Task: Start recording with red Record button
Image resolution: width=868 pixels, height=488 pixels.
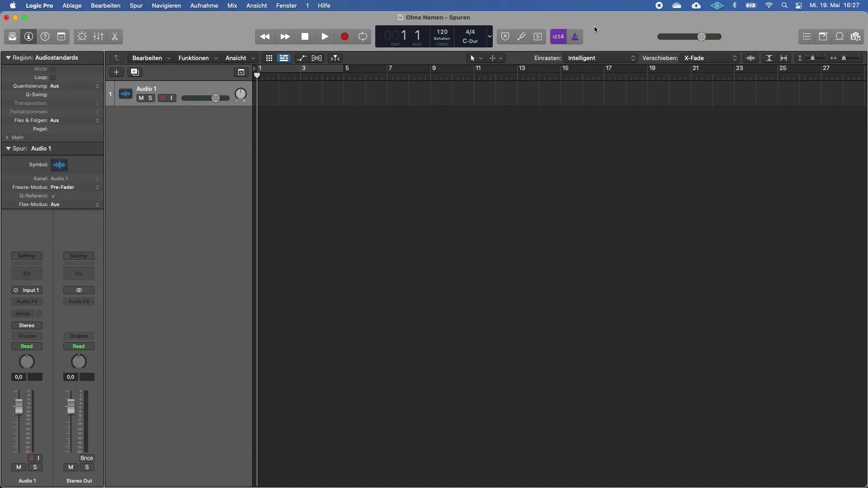Action: 344,37
